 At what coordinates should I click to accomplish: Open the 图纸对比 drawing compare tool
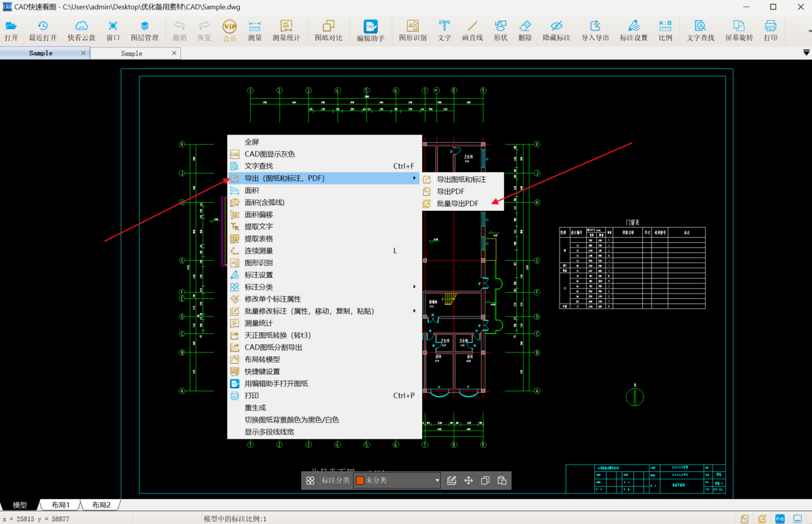(x=328, y=30)
